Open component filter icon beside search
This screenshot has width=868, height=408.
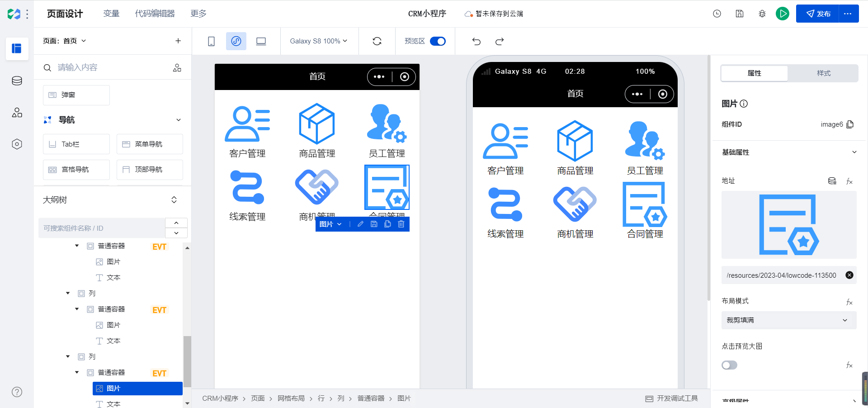click(177, 67)
